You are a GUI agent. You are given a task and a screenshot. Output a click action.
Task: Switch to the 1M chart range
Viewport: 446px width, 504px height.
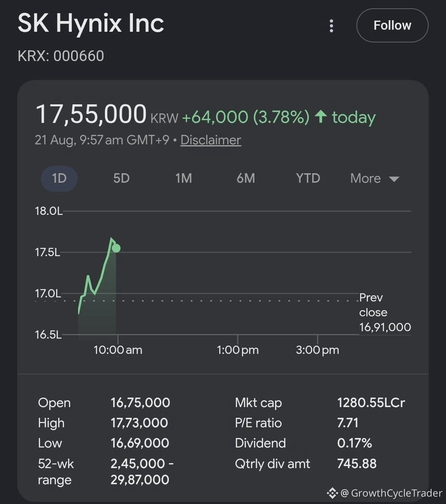pos(184,178)
